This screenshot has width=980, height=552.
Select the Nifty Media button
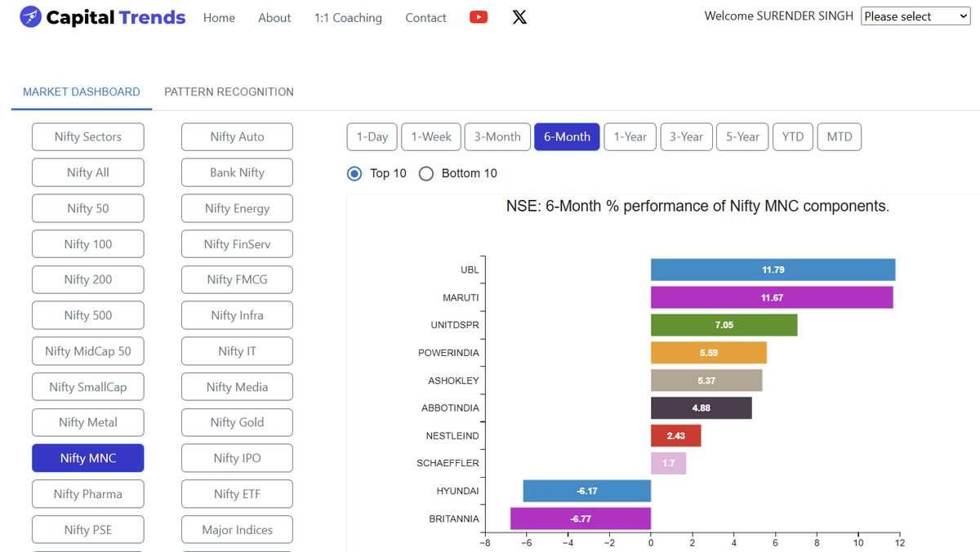click(237, 387)
